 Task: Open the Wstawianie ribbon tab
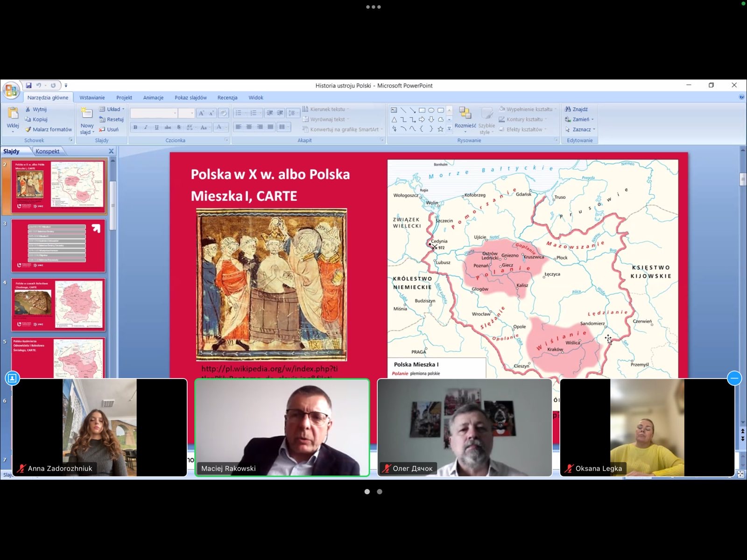click(92, 98)
